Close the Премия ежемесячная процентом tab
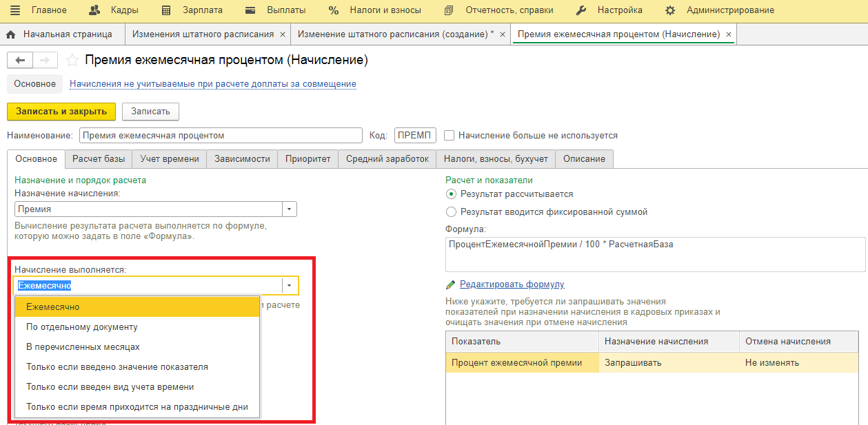868x425 pixels. point(729,34)
